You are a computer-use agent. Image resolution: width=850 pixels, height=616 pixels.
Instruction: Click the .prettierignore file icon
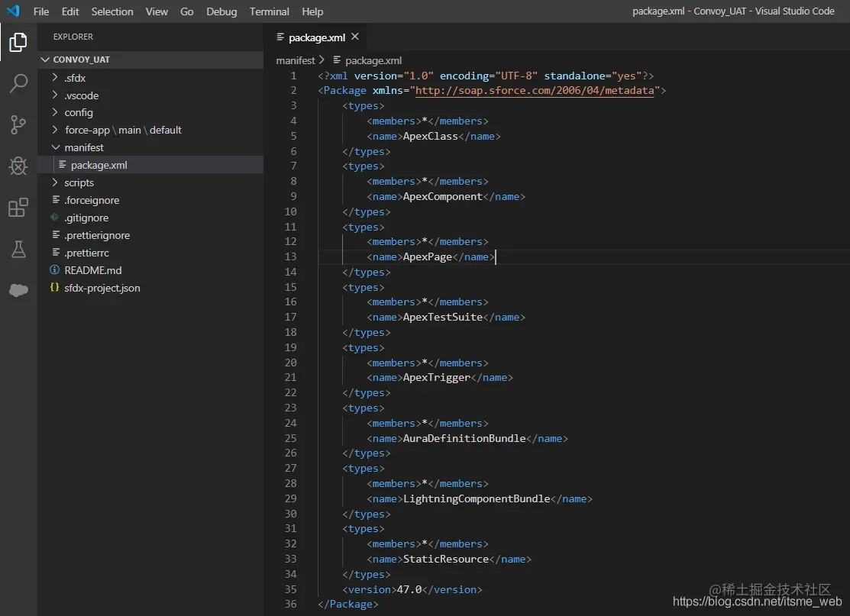click(x=55, y=234)
